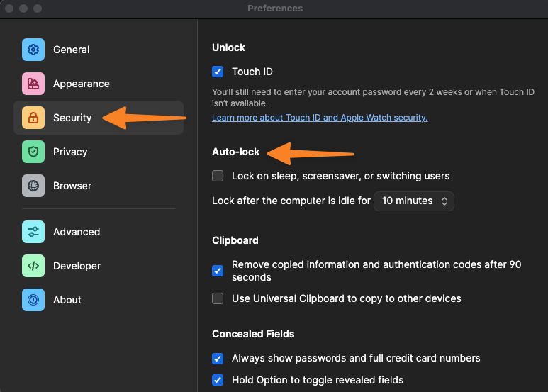Select the Developer code brackets icon
The height and width of the screenshot is (392, 548).
(33, 266)
